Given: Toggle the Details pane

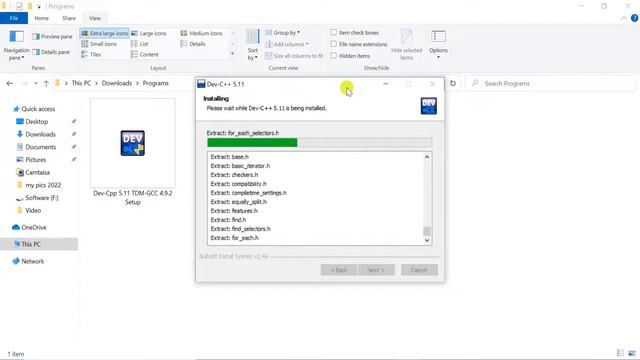Looking at the screenshot, I should (51, 52).
